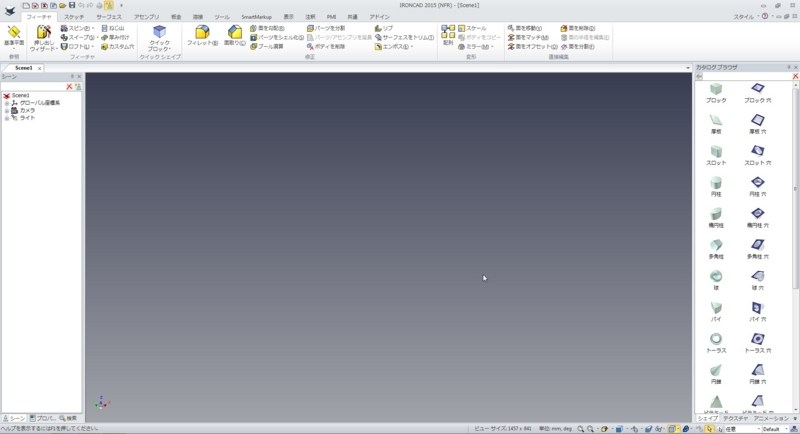Screen dimensions: 800x434
Task: Open the 任意 selection filter combo box
Action: (742, 429)
